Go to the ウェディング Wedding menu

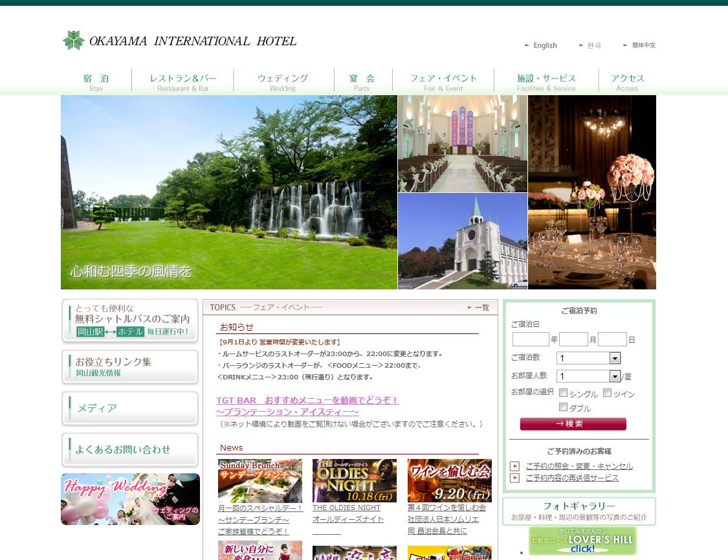pos(283,82)
